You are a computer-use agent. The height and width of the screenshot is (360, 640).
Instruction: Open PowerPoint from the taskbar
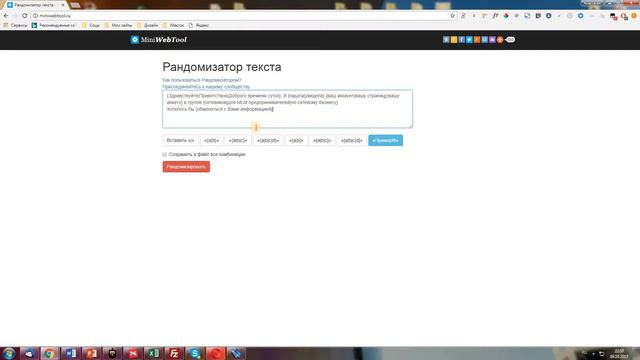tap(91, 353)
